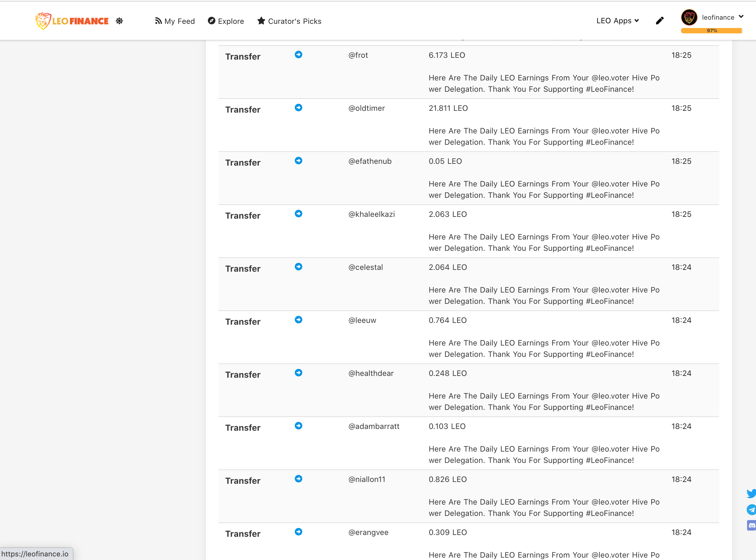Click the arrow icon in @adambarratt transfer row

coord(299,426)
